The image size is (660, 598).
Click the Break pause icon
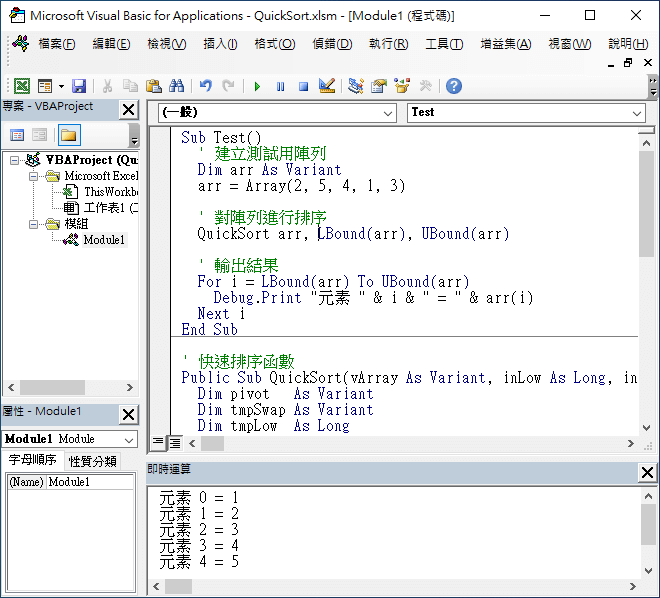click(280, 87)
